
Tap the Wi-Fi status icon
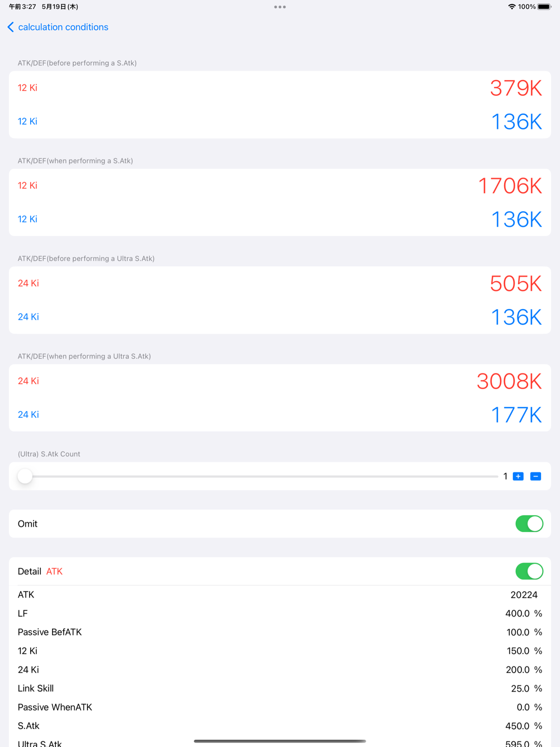click(512, 7)
